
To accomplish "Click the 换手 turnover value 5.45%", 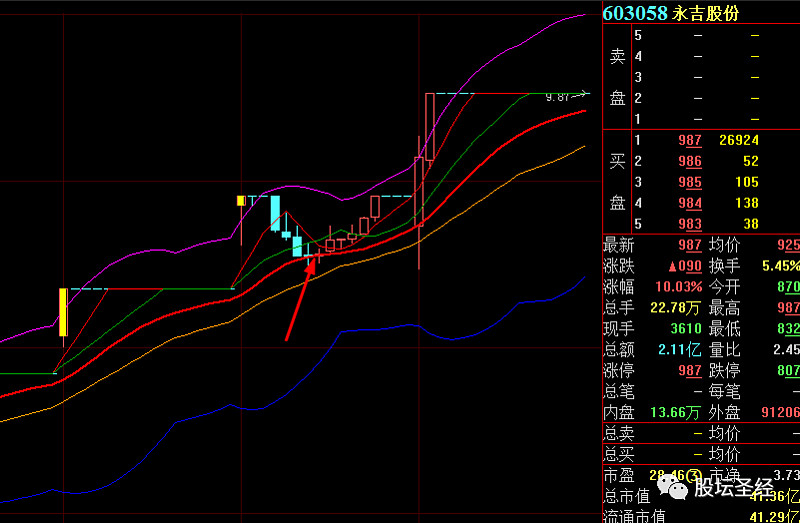I will pos(781,266).
